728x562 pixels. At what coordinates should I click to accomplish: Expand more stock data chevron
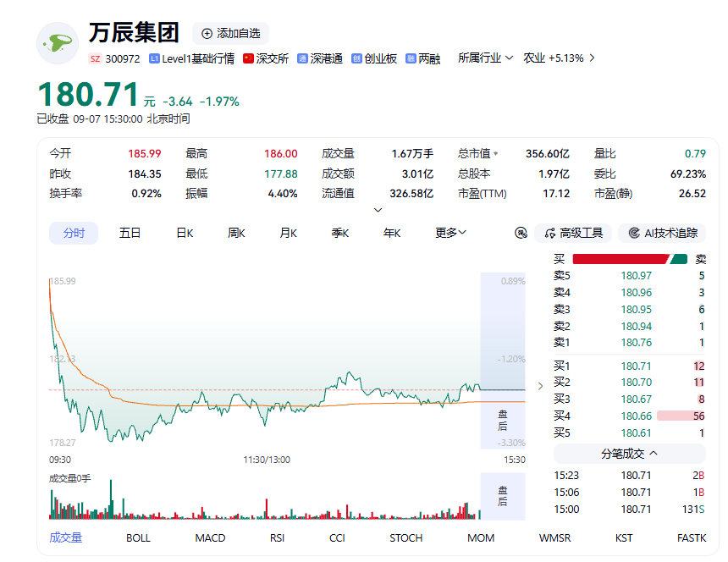pos(378,210)
